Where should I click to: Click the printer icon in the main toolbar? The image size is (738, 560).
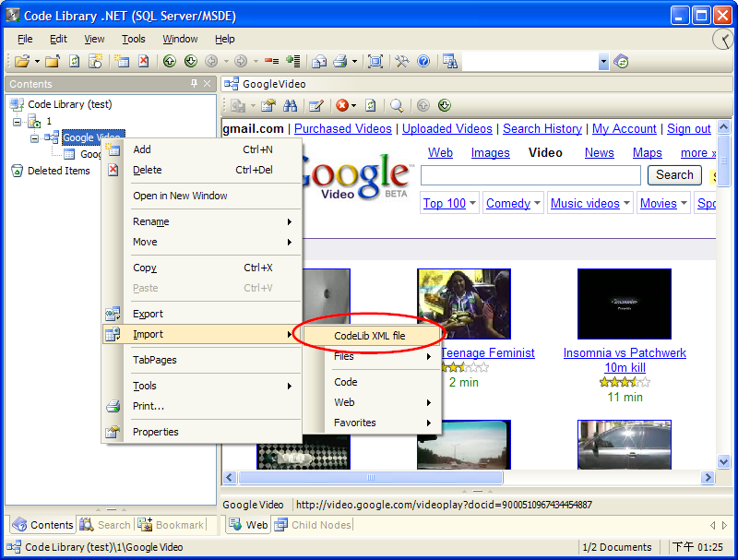(x=339, y=61)
